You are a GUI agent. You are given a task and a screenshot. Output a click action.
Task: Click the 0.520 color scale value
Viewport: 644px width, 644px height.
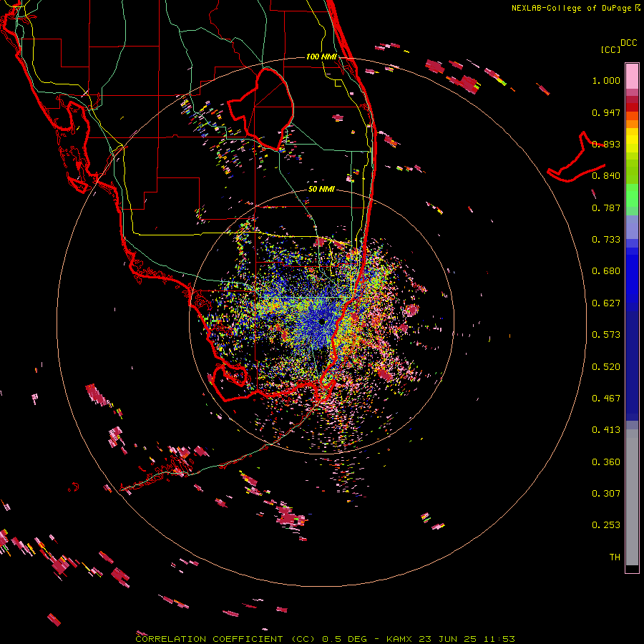(x=606, y=367)
